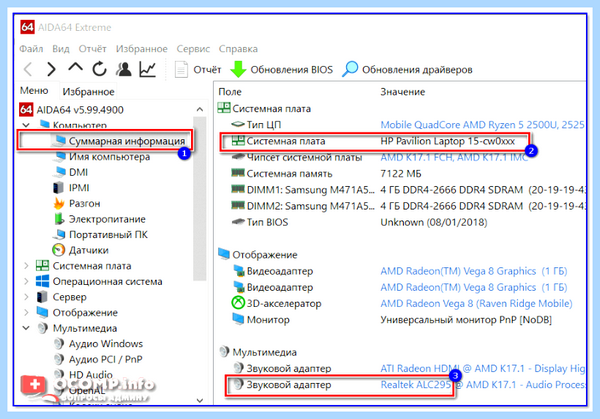
Task: Expand the Сервер tree node
Action: click(26, 297)
